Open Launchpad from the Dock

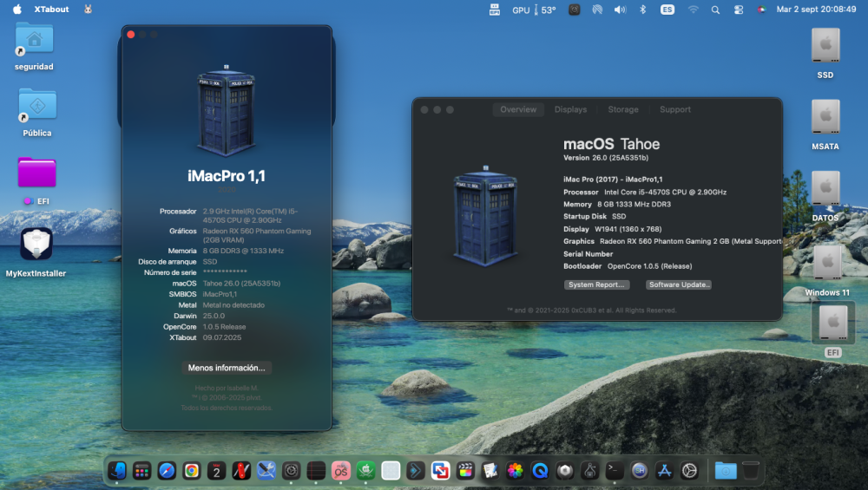pos(141,471)
